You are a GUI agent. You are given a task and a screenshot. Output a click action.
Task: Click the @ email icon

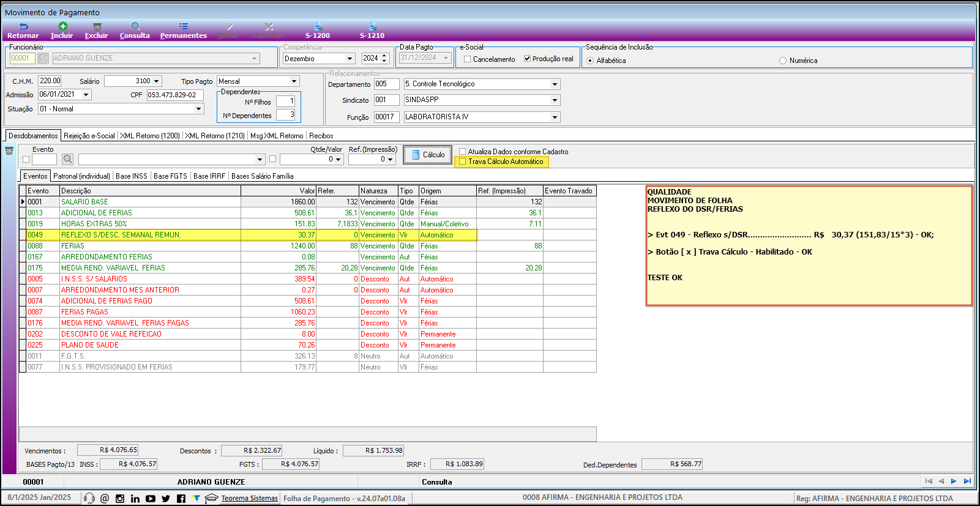click(105, 498)
